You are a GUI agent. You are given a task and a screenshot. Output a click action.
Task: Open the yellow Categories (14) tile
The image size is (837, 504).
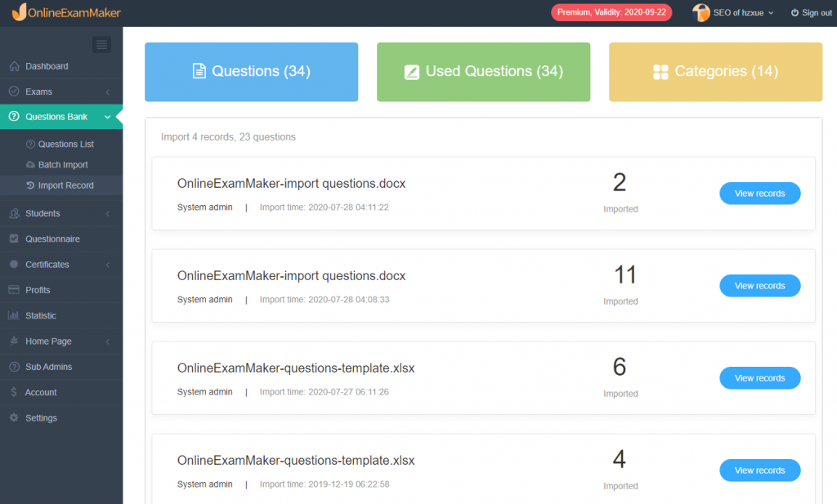[715, 72]
